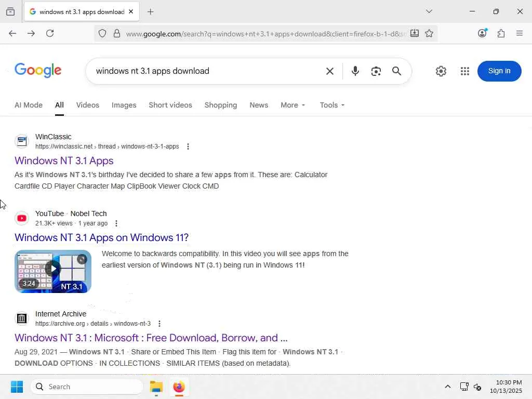
Task: View site security lock info
Action: click(x=117, y=33)
